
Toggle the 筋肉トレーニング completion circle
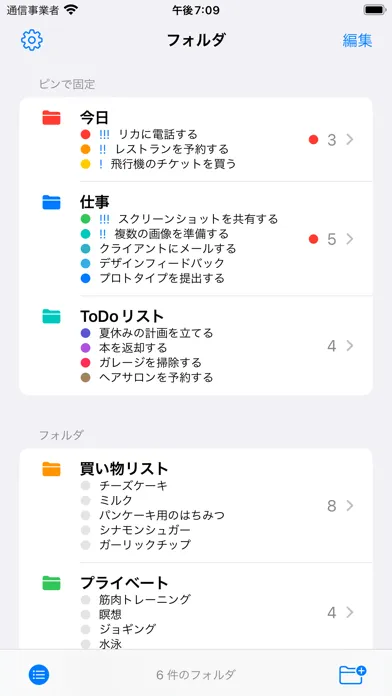coord(86,600)
